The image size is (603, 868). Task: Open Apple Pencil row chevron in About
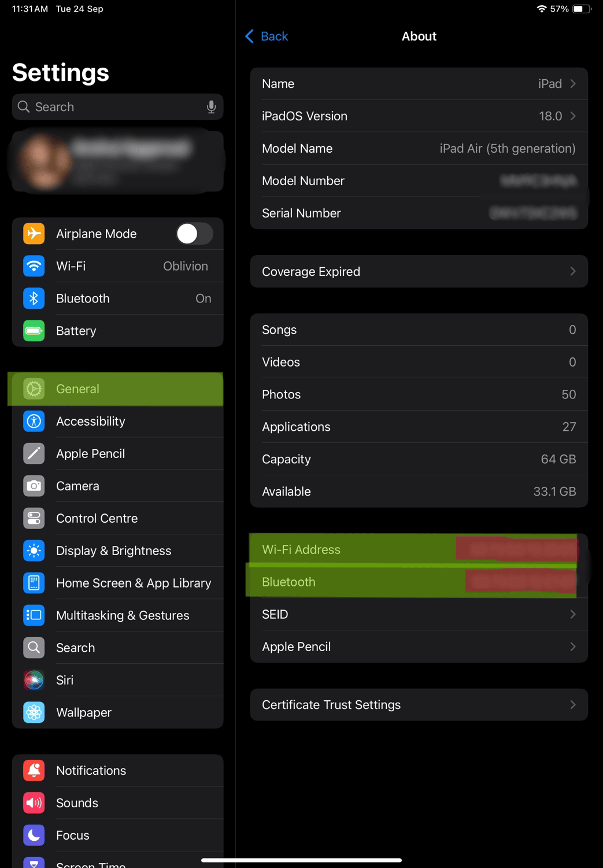point(573,647)
